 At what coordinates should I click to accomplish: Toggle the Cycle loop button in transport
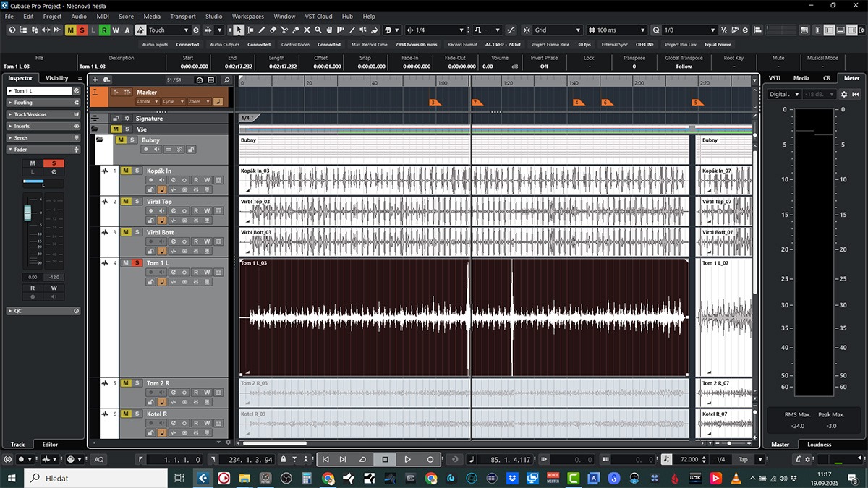(363, 459)
